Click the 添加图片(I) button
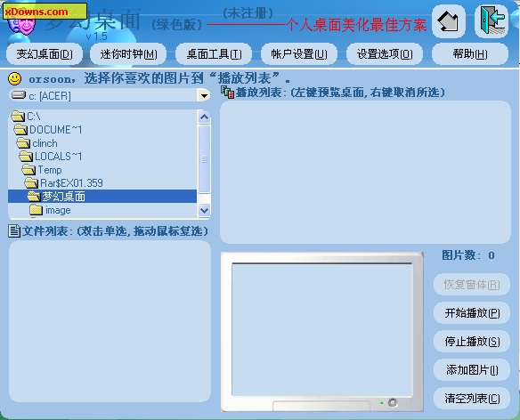 click(x=472, y=370)
